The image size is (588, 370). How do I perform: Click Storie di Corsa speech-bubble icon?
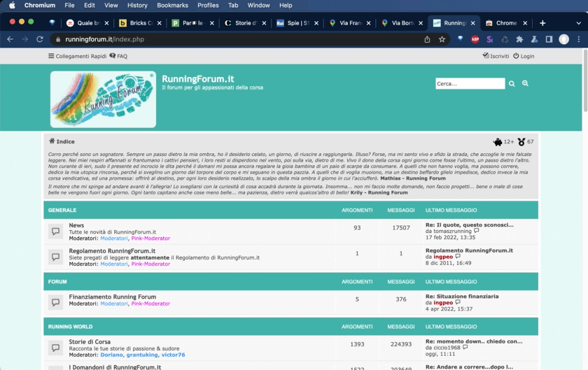click(x=55, y=348)
